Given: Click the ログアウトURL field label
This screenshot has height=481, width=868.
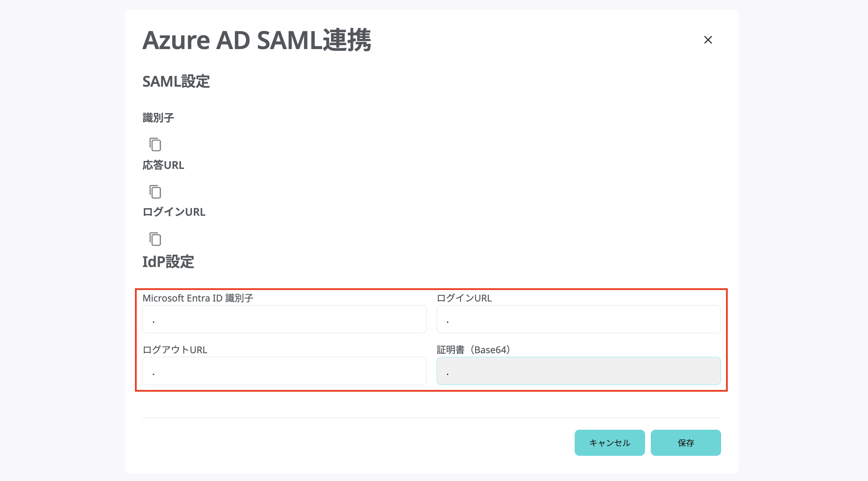Looking at the screenshot, I should pyautogui.click(x=175, y=350).
